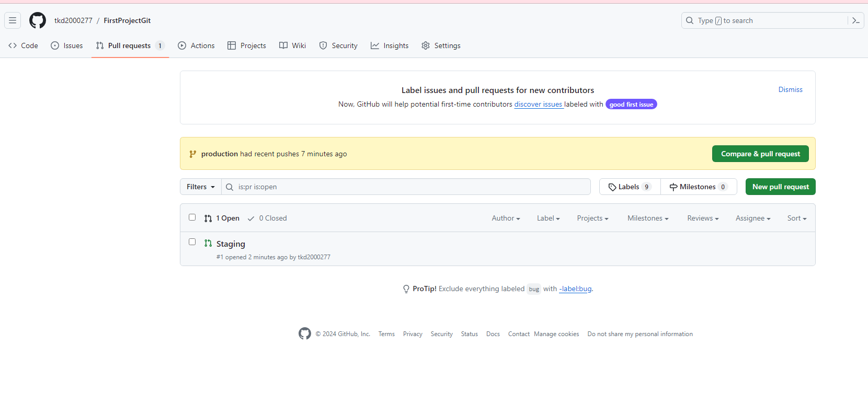868x403 pixels.
Task: Click the is:pr is:open search field
Action: click(x=408, y=187)
